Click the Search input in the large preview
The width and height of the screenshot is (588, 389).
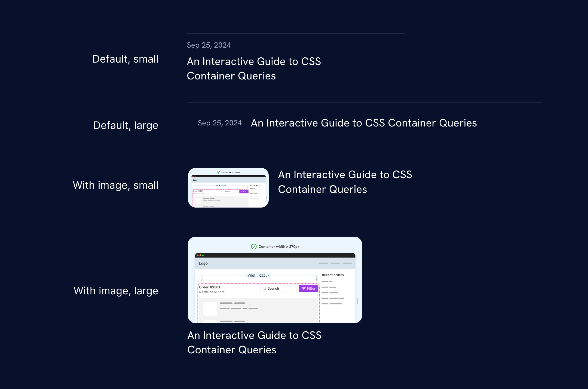[x=278, y=288]
